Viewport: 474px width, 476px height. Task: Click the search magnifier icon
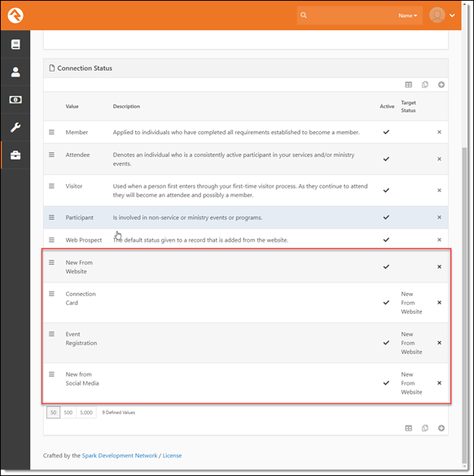[x=303, y=15]
